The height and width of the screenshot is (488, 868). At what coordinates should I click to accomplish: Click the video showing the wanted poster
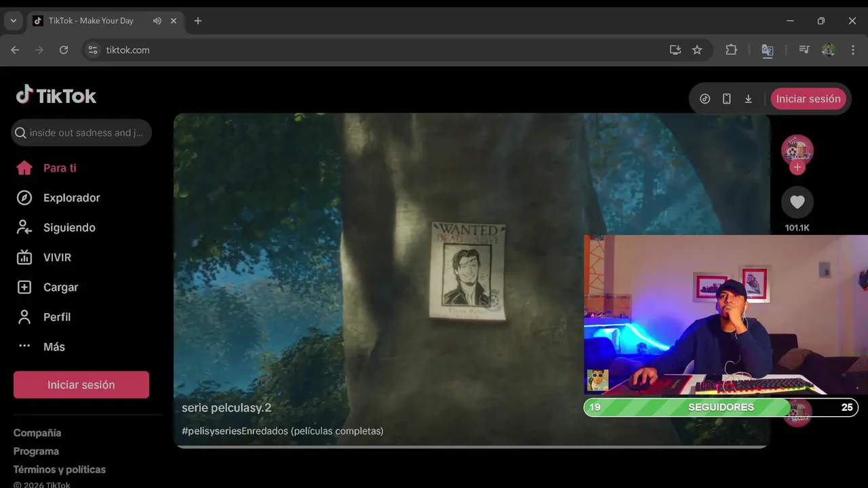pos(471,279)
